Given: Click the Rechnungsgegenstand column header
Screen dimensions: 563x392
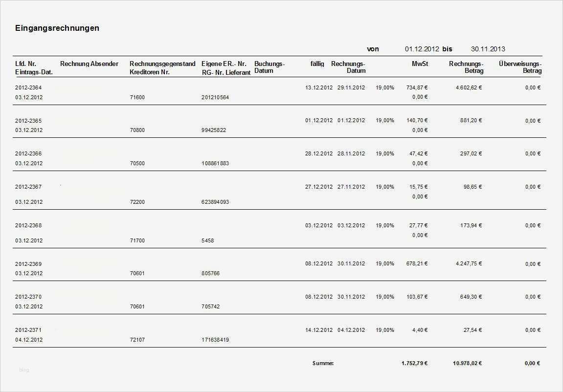Looking at the screenshot, I should tap(162, 64).
